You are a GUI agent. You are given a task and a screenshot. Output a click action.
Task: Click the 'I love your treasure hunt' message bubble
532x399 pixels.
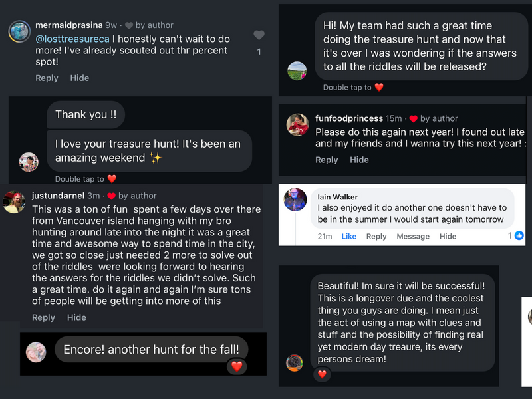pos(148,151)
